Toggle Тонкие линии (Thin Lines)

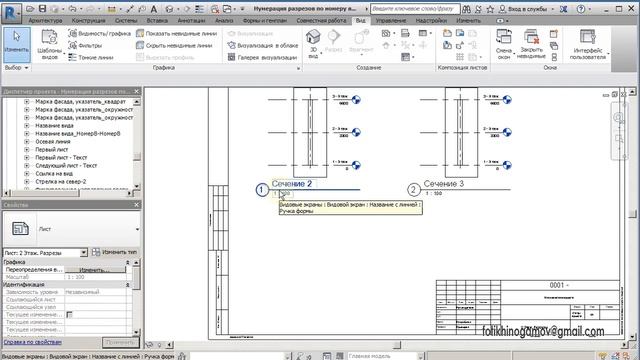(91, 58)
